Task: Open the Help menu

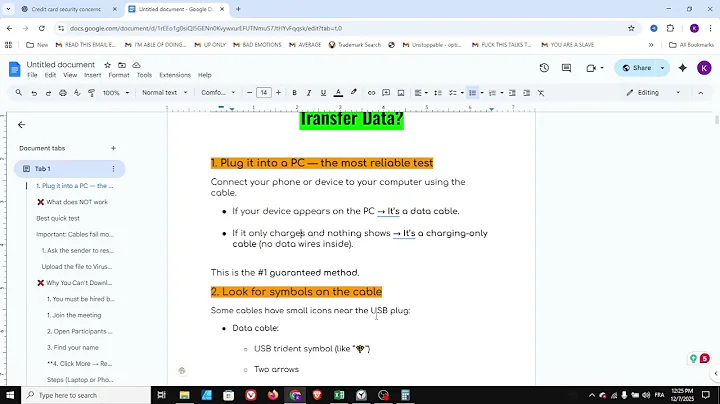Action: tap(204, 75)
